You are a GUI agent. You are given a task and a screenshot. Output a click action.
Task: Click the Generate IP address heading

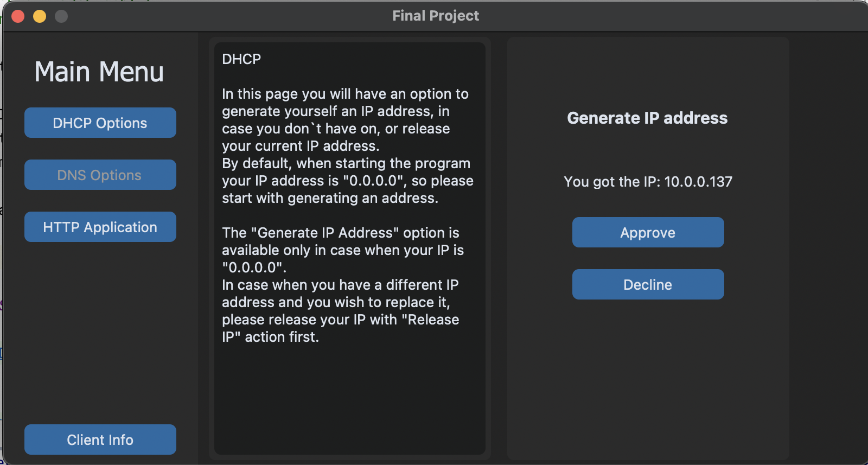click(647, 118)
